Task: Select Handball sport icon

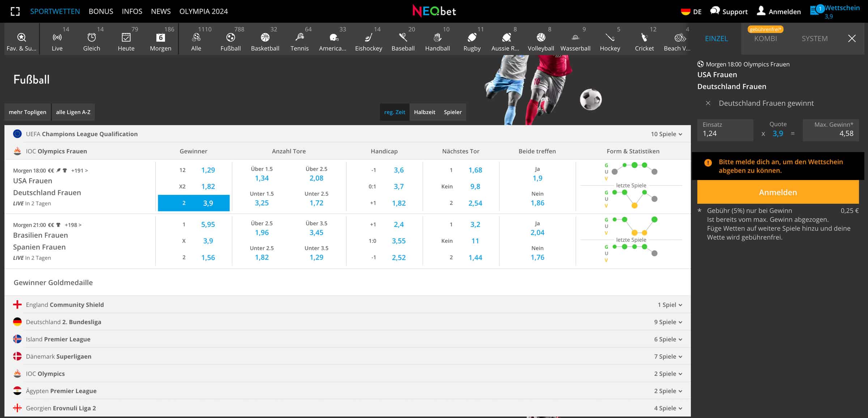Action: [438, 37]
